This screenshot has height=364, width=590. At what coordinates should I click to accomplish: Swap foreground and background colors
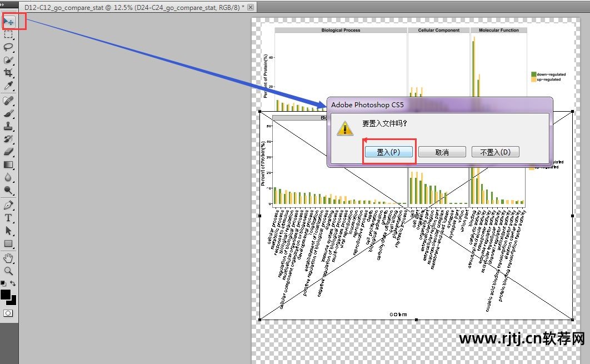tap(13, 283)
